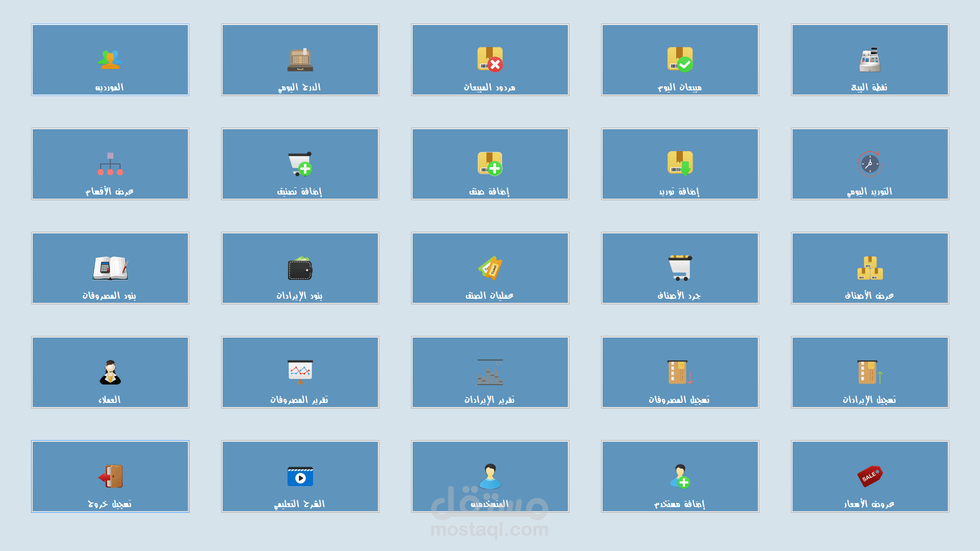
Task: Click Add Supply (إضافة توريد) box arrow icon
Action: (680, 164)
